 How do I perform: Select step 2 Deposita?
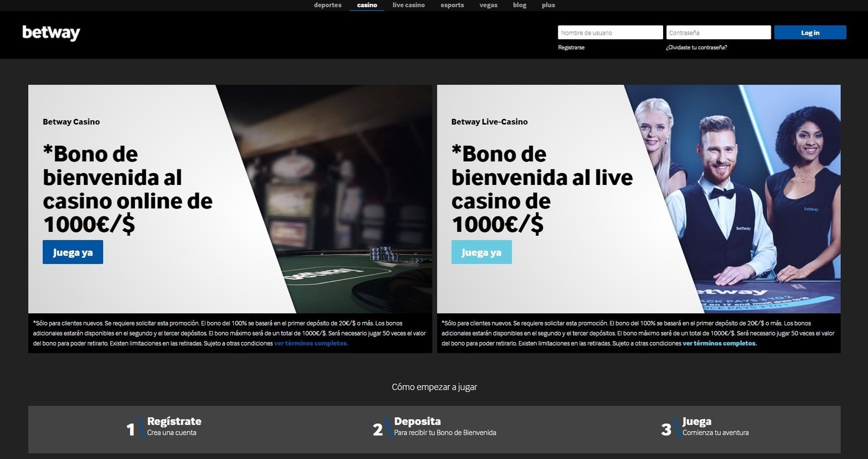click(434, 428)
